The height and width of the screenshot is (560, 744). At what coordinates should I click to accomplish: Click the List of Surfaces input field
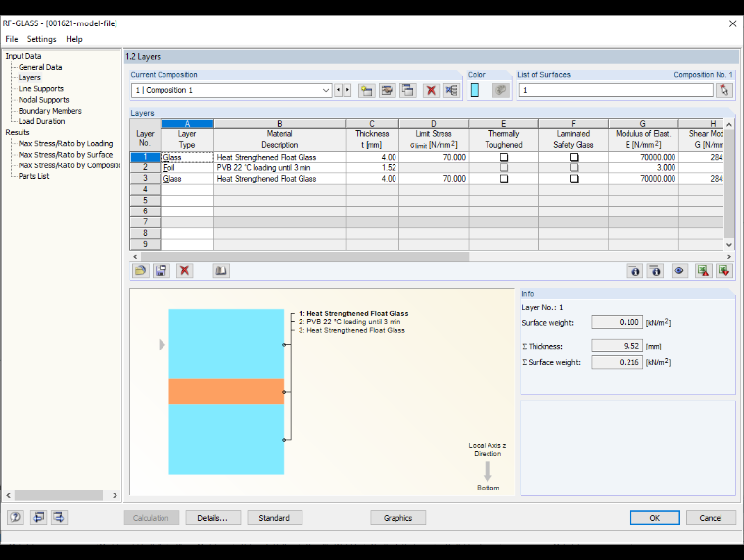[x=616, y=90]
